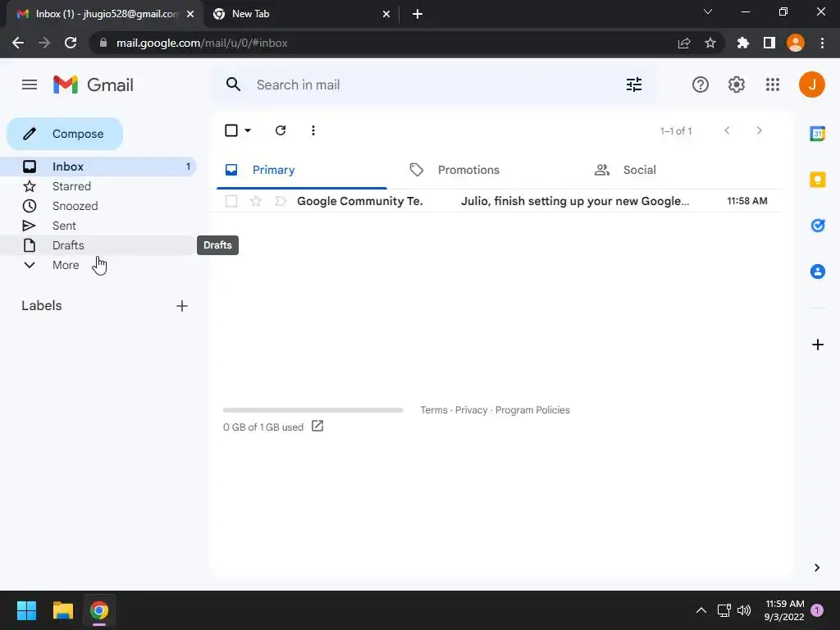The width and height of the screenshot is (840, 630).
Task: Click Chrome icon in taskbar
Action: 98,610
